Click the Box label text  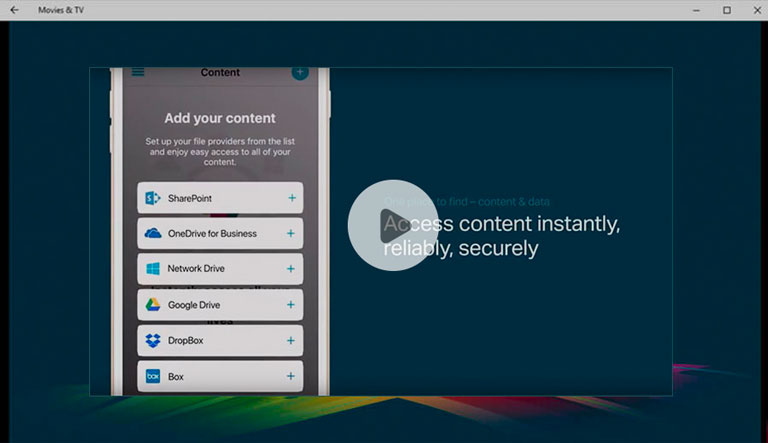click(x=176, y=377)
